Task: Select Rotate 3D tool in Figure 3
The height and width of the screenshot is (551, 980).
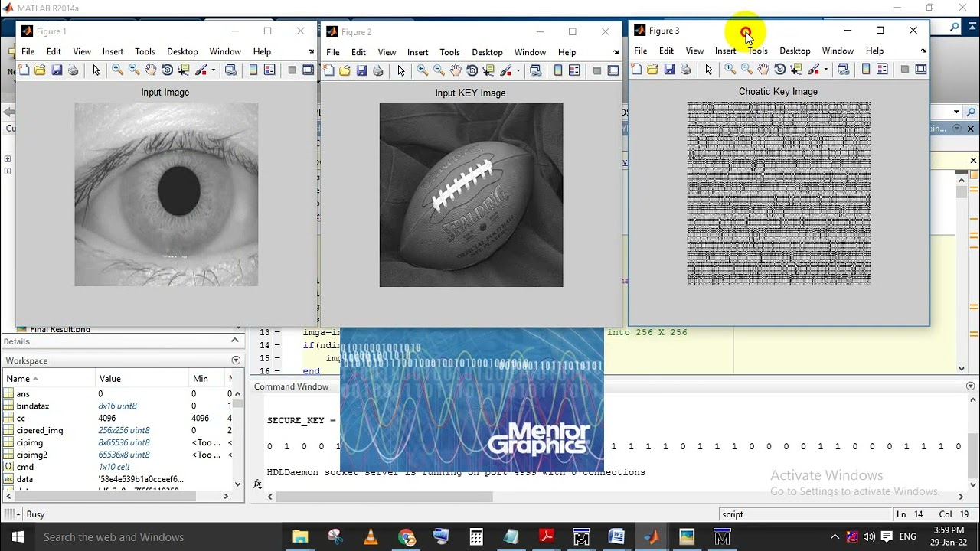Action: point(779,69)
